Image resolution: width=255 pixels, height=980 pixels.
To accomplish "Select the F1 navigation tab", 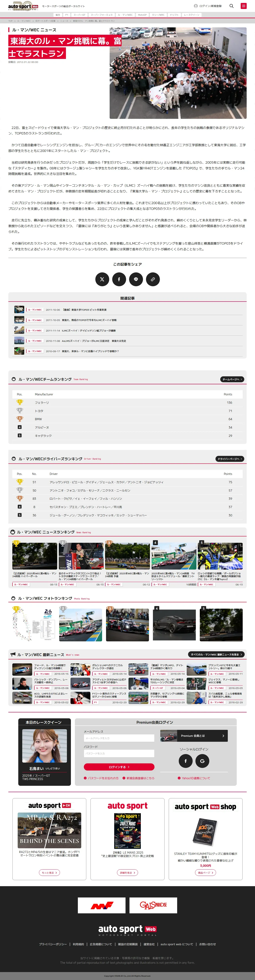I will point(67,15).
